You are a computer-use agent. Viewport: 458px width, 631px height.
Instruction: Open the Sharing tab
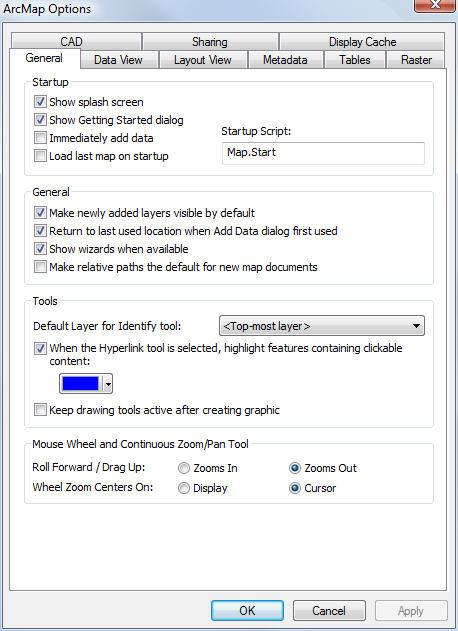210,42
